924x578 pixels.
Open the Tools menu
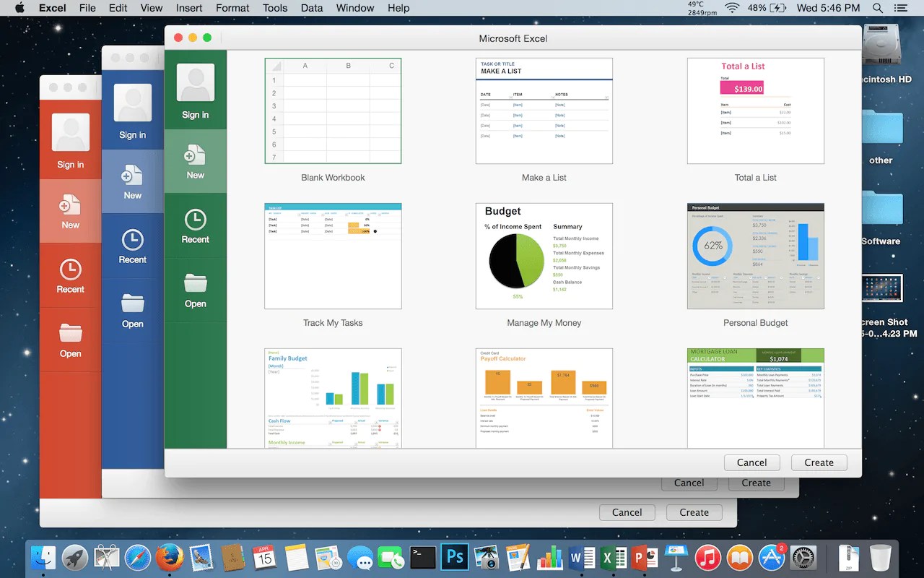[x=275, y=8]
